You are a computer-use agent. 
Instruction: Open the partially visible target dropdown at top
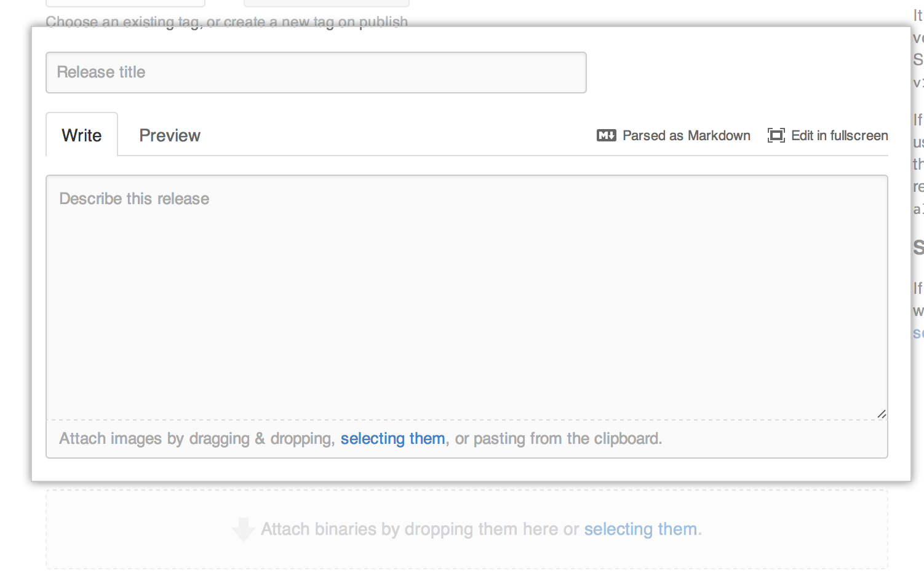click(x=326, y=3)
